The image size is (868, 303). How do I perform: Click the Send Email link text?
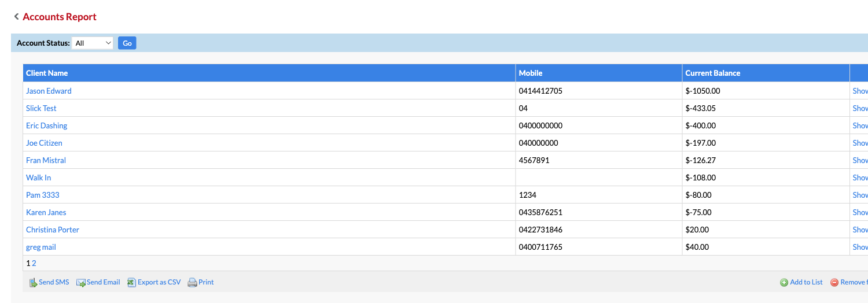pos(104,283)
